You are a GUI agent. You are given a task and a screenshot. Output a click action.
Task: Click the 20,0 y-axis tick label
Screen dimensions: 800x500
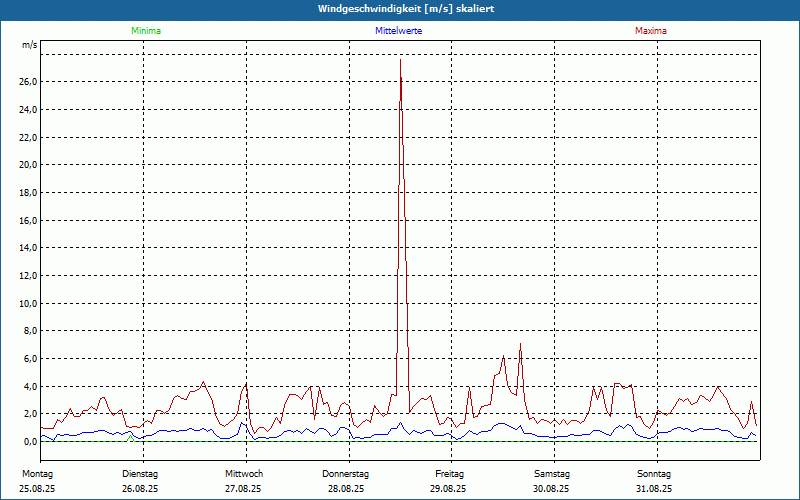[27, 165]
